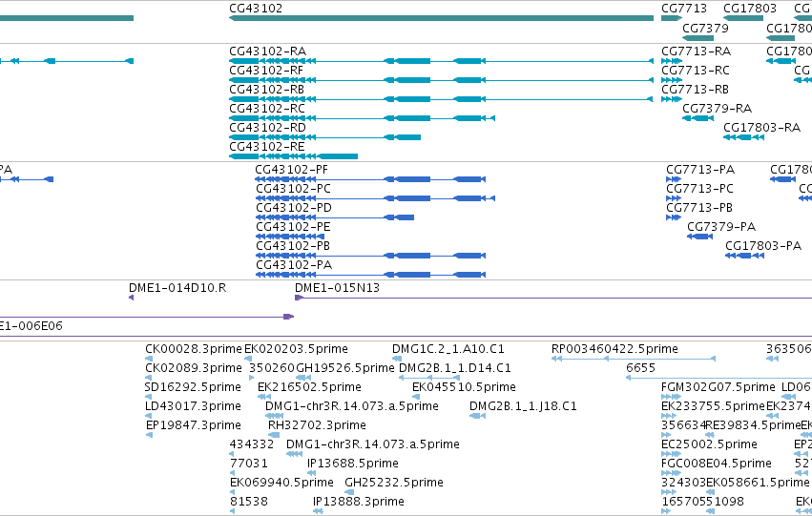Click the CG7379 gene glyph
This screenshot has height=516, width=812.
click(698, 38)
